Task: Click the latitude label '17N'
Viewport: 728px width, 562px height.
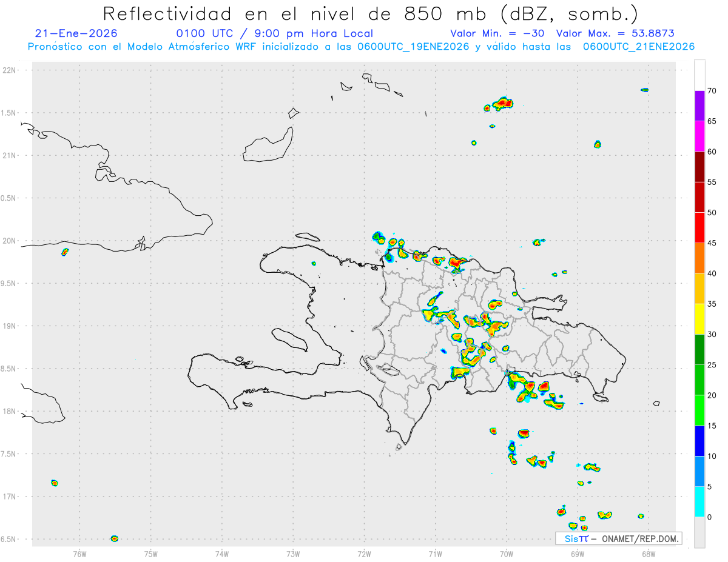Action: click(x=10, y=497)
